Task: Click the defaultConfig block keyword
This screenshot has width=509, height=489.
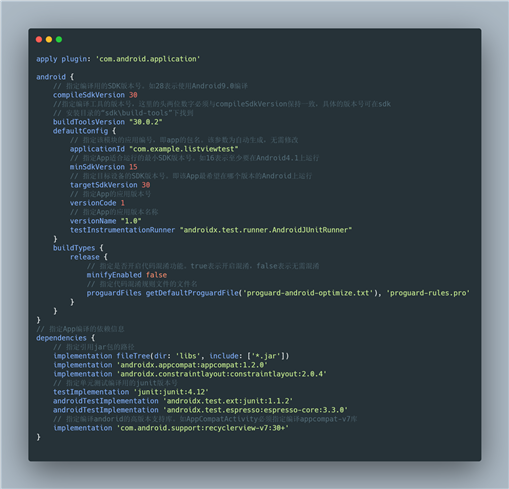Action: point(80,131)
